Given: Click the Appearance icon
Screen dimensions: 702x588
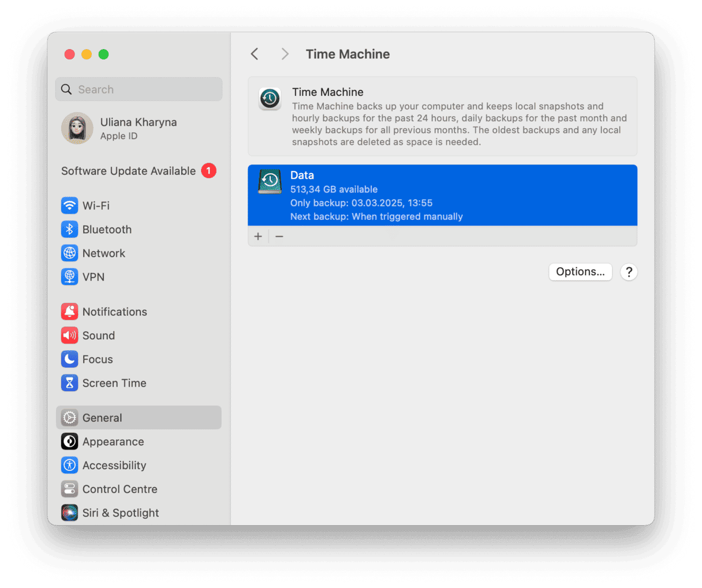Looking at the screenshot, I should 69,441.
